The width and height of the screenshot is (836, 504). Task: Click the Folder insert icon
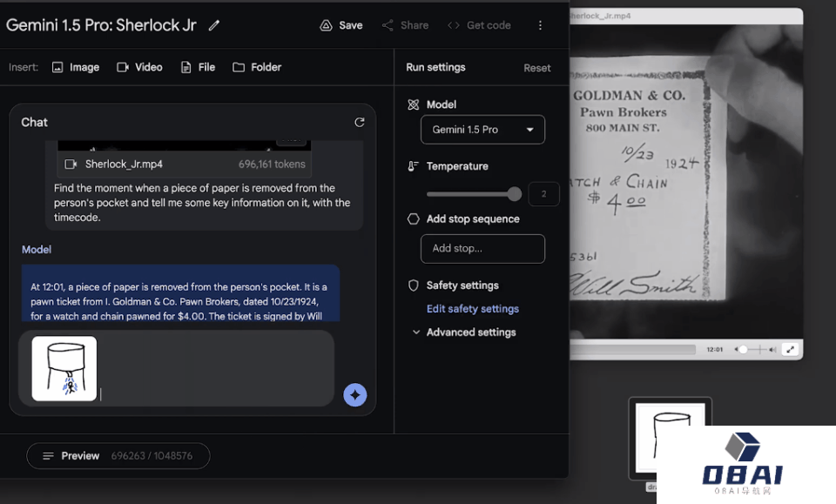239,67
